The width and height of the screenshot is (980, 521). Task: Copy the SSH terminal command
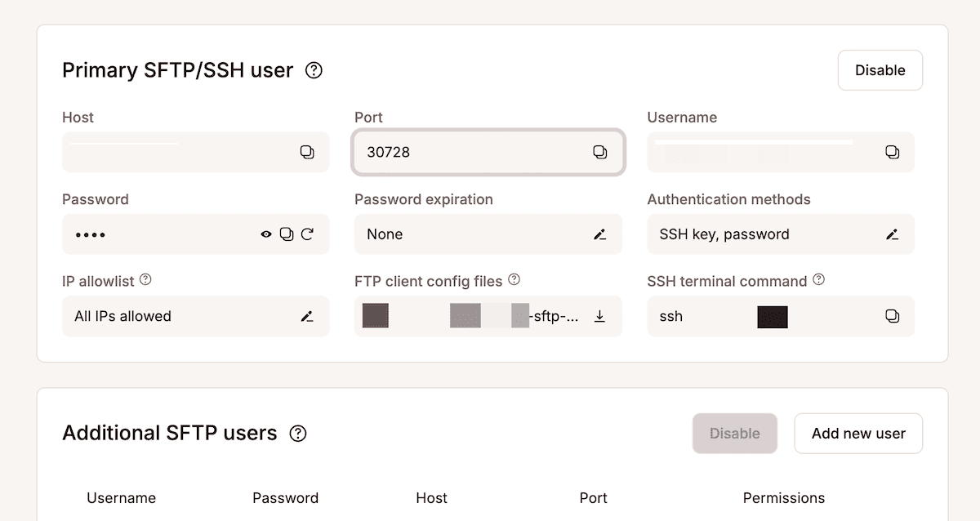point(893,316)
